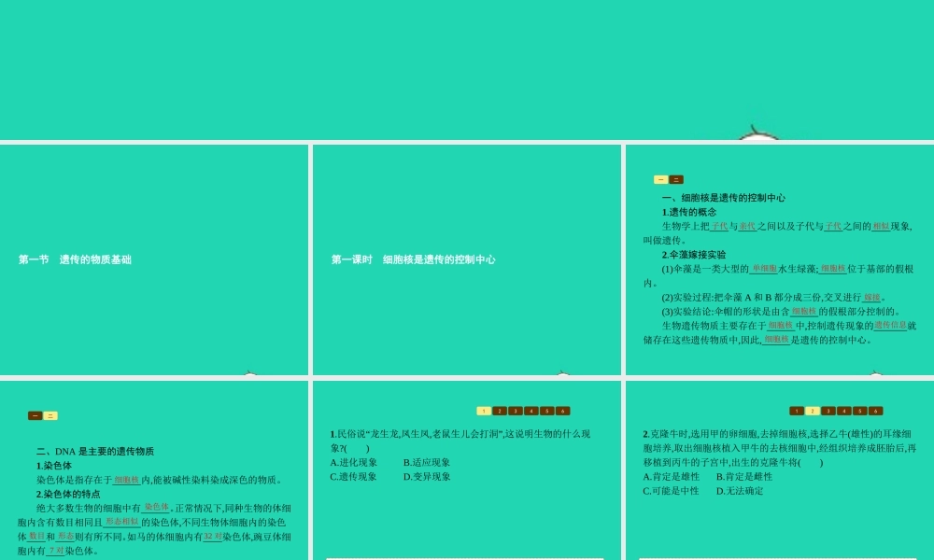The image size is (934, 560).
Task: Click the question text starting 1.民俗说
Action: [460, 441]
